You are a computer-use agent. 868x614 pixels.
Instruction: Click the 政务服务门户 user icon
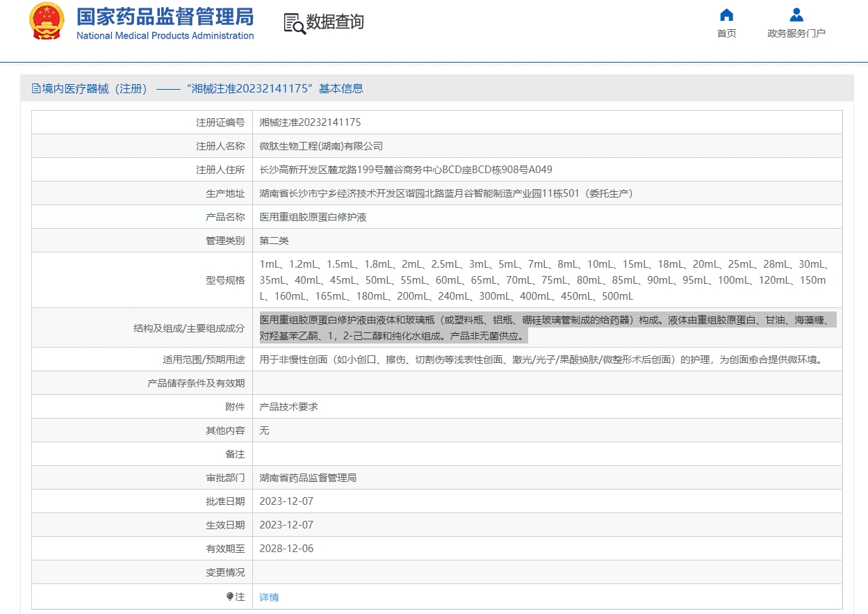[x=796, y=15]
